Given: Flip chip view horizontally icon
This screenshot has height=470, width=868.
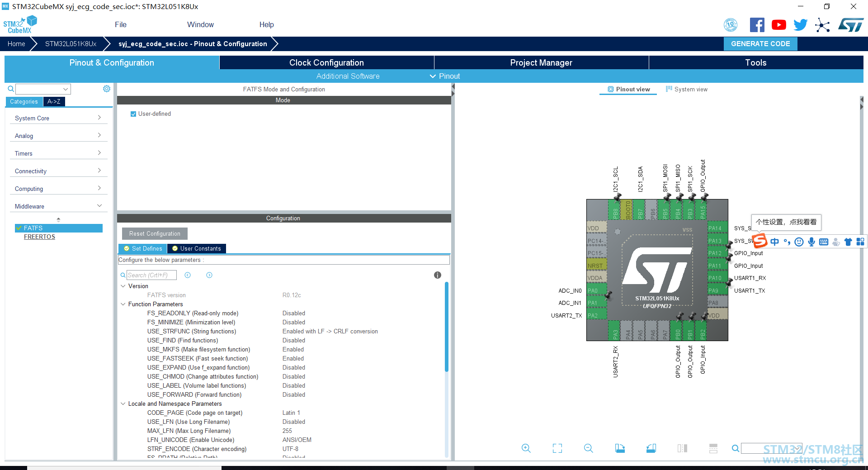Looking at the screenshot, I should point(682,448).
